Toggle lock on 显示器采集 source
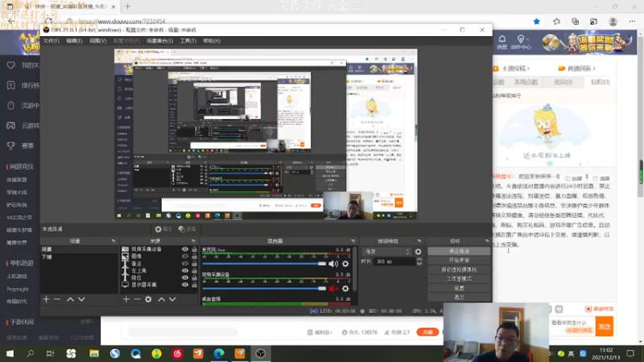 point(194,285)
